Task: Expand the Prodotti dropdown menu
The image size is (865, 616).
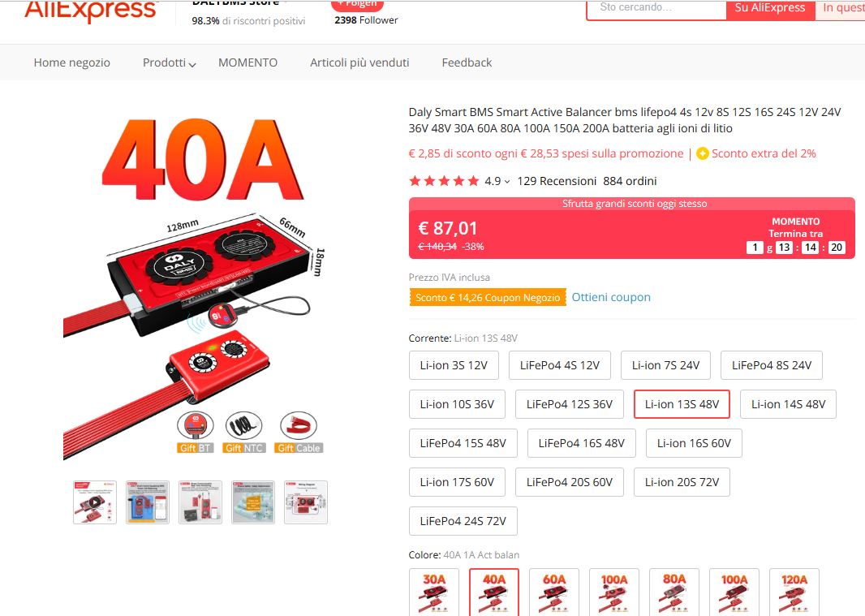Action: [169, 62]
